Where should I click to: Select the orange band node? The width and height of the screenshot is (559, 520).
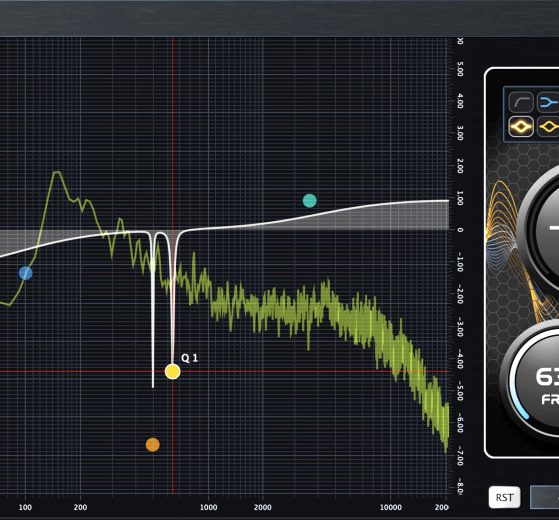[x=153, y=445]
